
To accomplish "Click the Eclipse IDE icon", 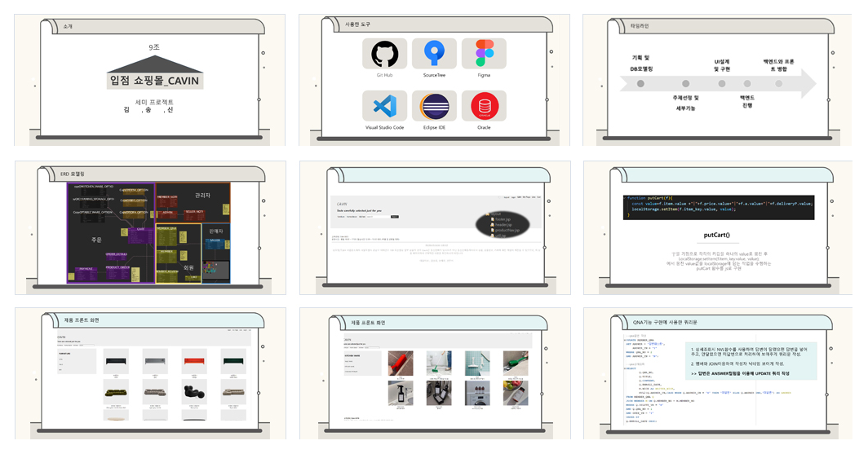I will click(435, 106).
